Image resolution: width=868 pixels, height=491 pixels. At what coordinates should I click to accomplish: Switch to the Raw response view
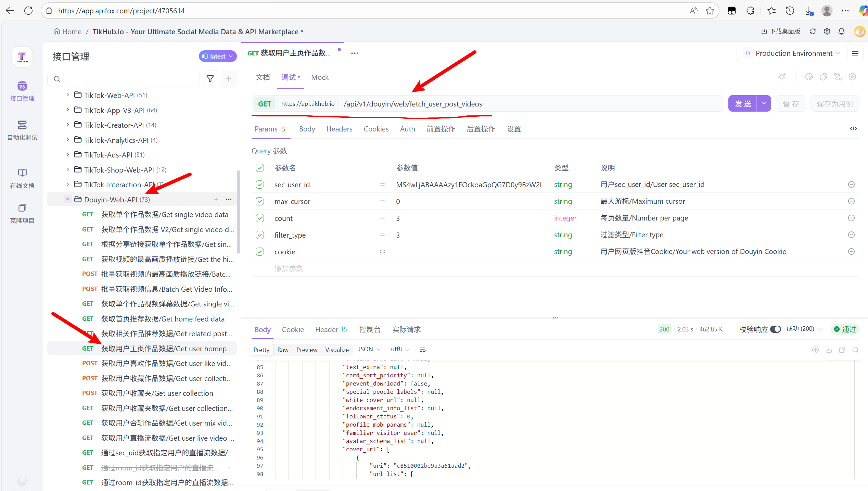tap(283, 350)
